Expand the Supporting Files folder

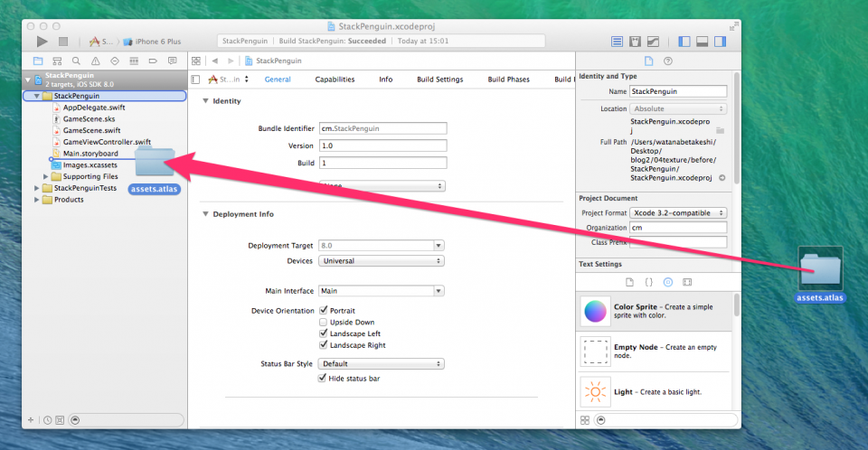pos(47,176)
